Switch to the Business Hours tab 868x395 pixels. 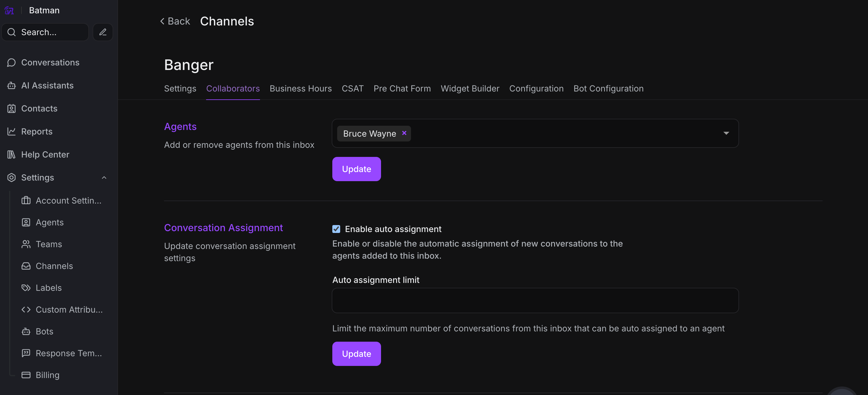pos(301,88)
